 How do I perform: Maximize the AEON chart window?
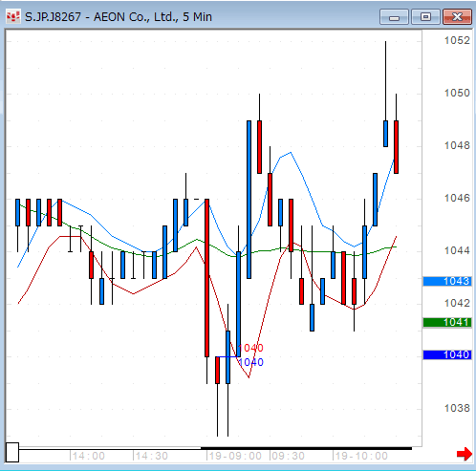425,17
